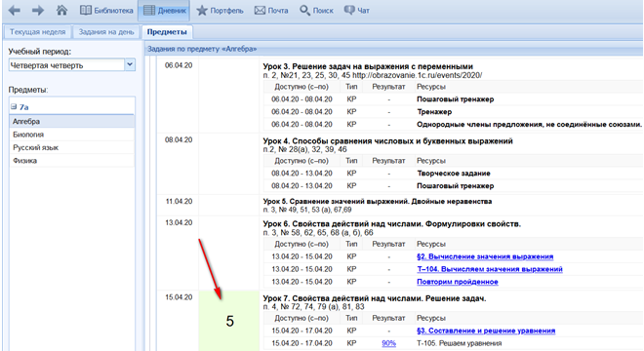Open the Дневник section
Screen dimensions: 644x351
tap(164, 11)
